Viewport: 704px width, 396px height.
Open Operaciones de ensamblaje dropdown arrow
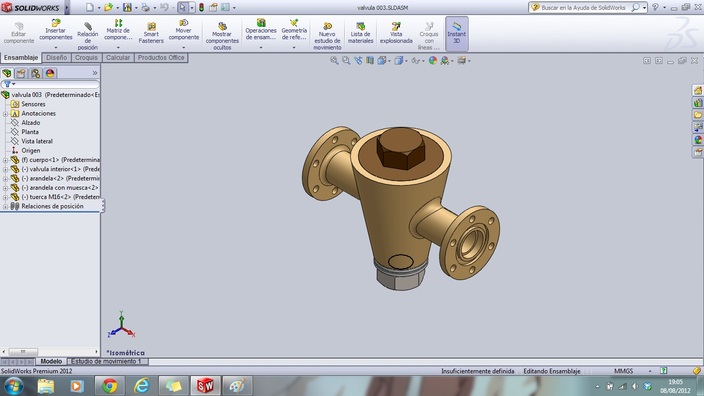coord(261,47)
